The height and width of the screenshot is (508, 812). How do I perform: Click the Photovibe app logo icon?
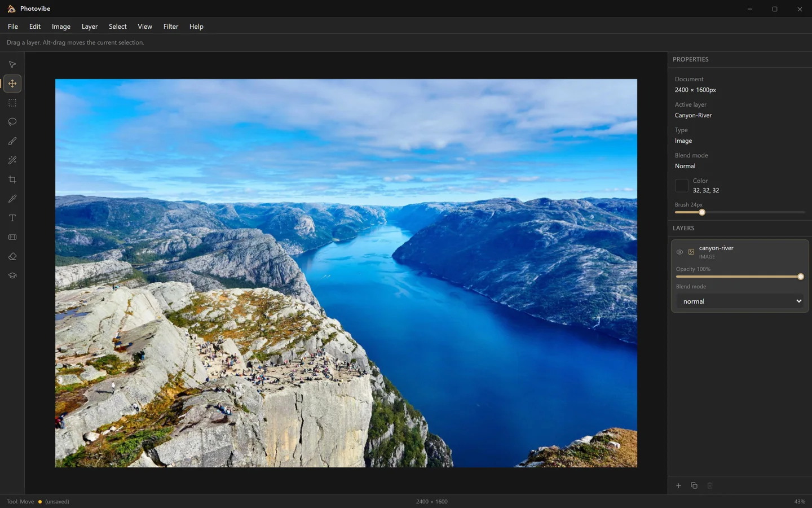click(x=11, y=8)
